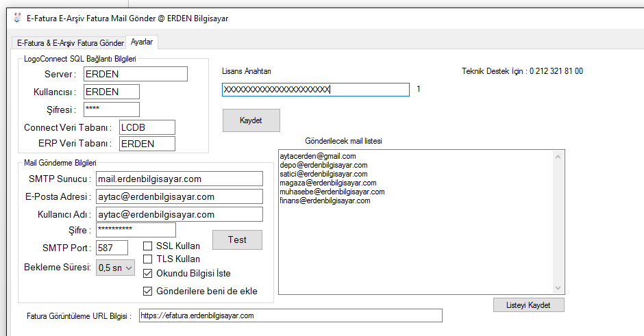Click the Server name input field
This screenshot has width=644, height=336.
135,74
